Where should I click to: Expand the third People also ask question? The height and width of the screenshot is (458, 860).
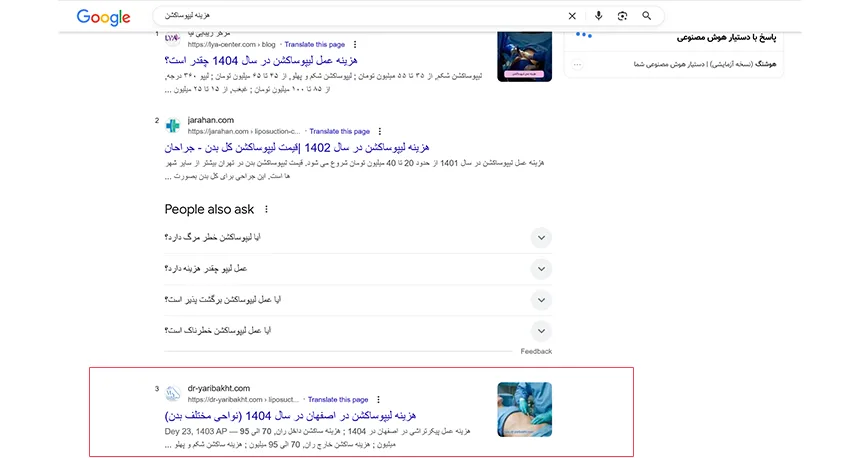click(x=541, y=300)
